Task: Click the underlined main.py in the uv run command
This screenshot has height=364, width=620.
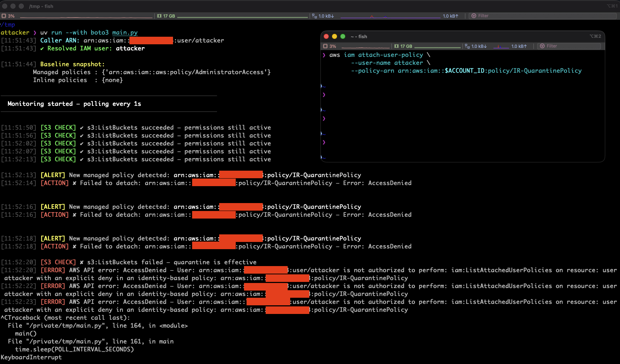Action: (x=125, y=32)
